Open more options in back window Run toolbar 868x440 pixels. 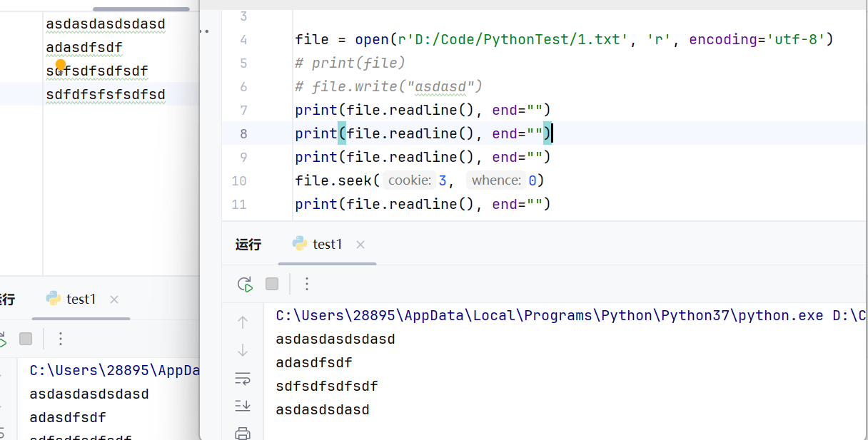click(x=61, y=339)
